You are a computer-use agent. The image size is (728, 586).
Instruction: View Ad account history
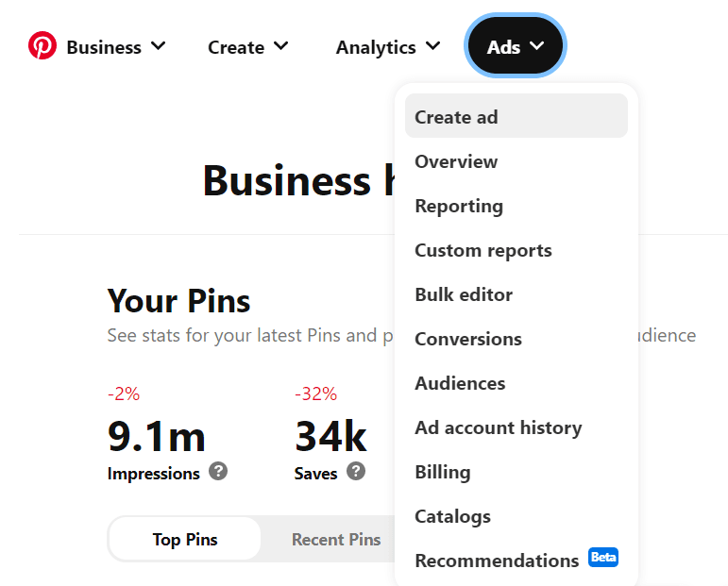(x=499, y=427)
